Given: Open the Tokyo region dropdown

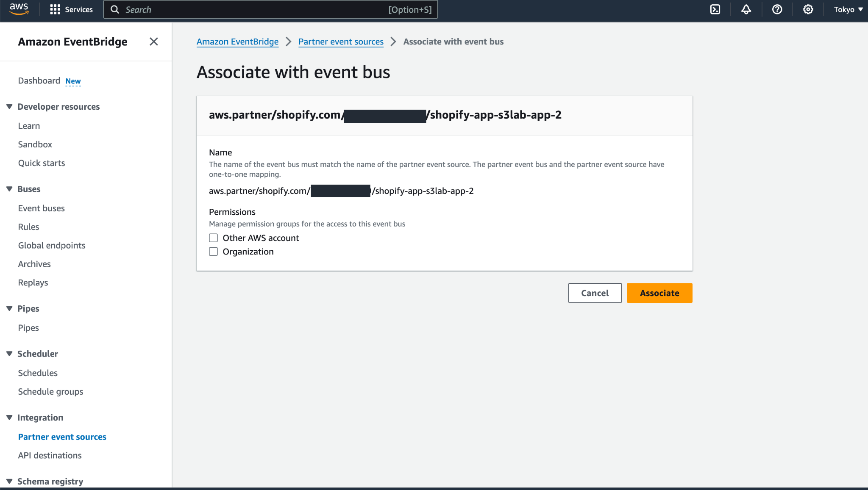Looking at the screenshot, I should click(848, 9).
